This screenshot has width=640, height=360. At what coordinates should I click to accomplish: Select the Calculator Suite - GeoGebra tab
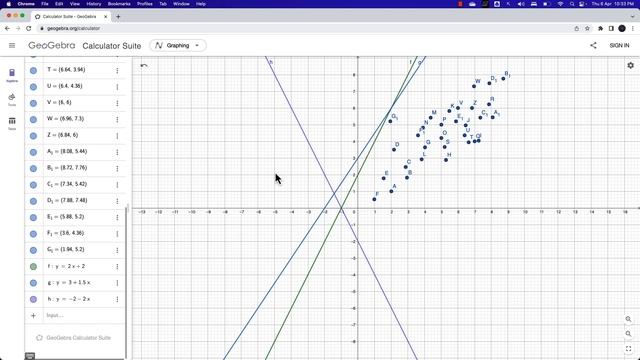tap(69, 16)
